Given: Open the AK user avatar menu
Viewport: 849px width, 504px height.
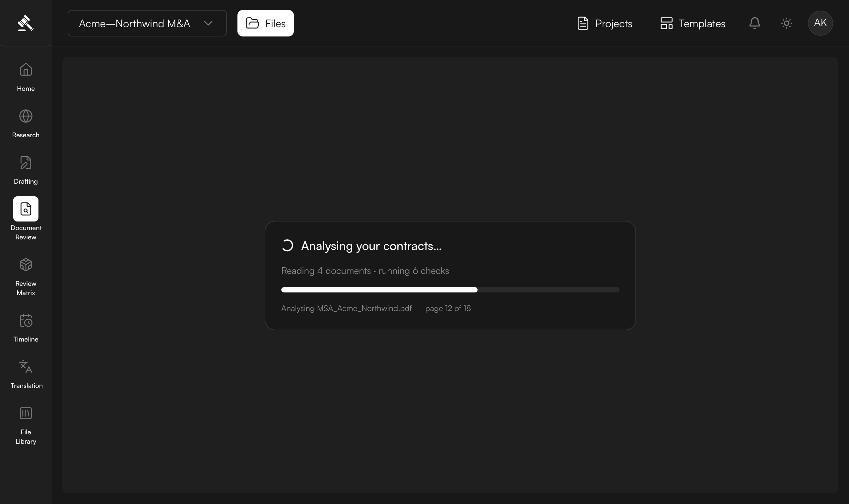Looking at the screenshot, I should [820, 23].
